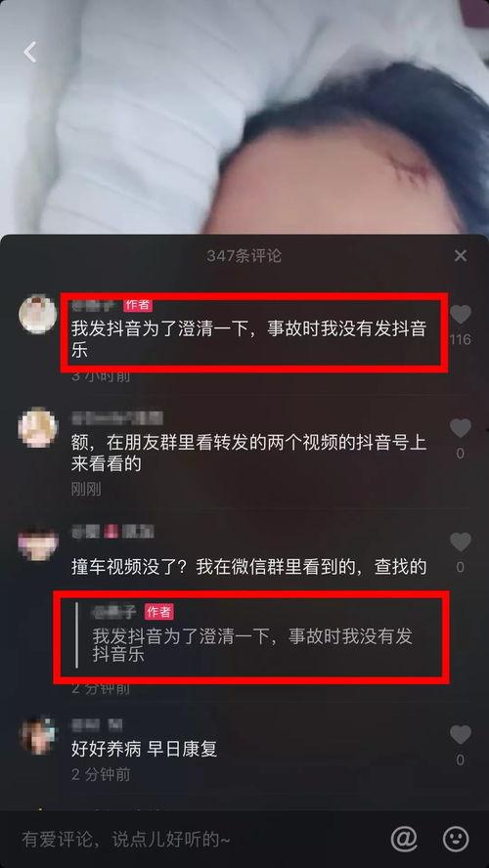489x868 pixels.
Task: Like the 撞车视频没了 comment
Action: click(x=461, y=542)
